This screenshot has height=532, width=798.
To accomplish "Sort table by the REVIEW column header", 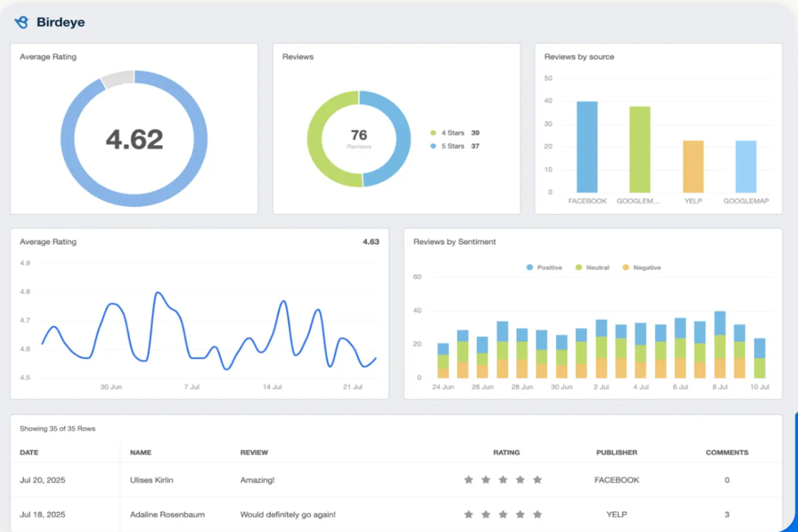I will pos(254,452).
